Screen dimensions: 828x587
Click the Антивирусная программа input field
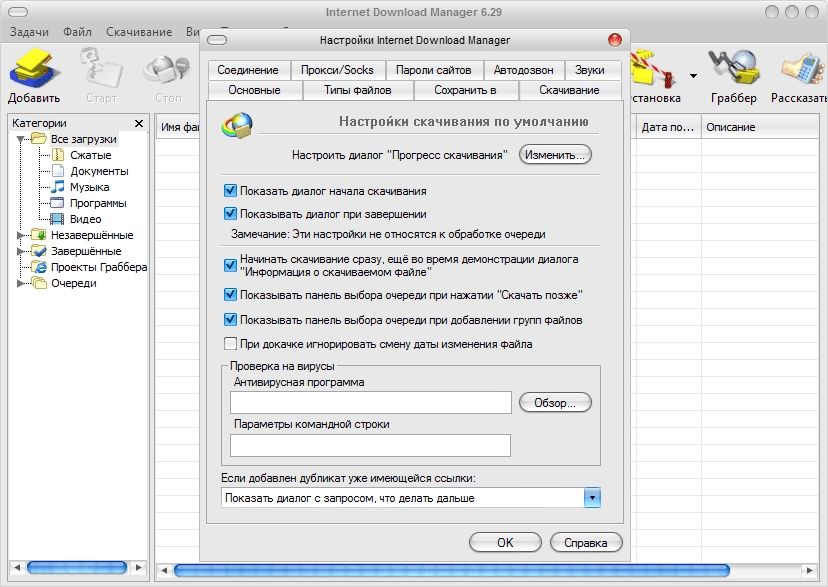click(371, 403)
